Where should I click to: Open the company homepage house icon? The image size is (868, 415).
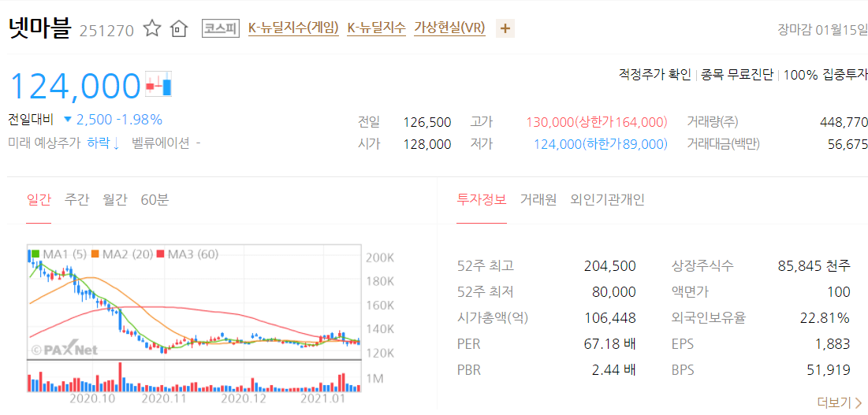(x=178, y=28)
